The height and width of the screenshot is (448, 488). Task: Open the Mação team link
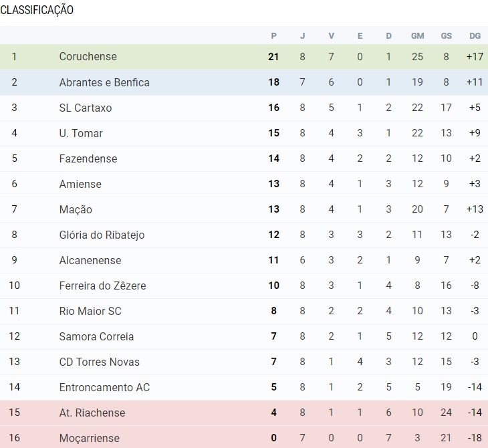(x=76, y=209)
